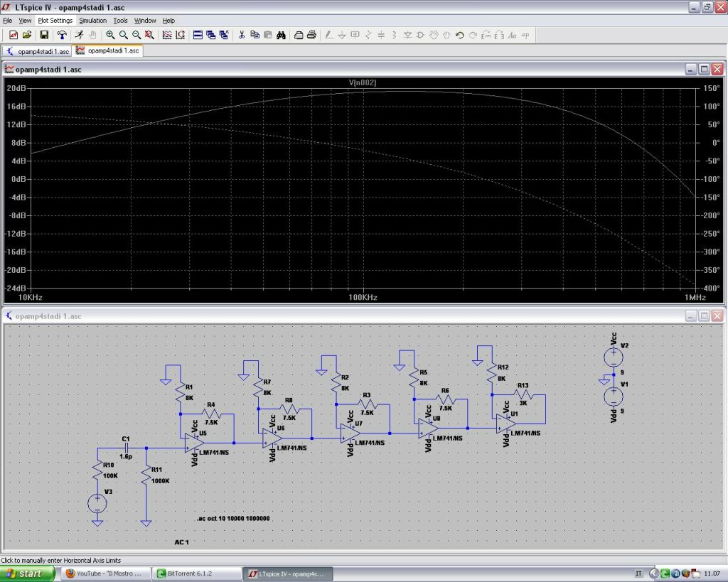Open the Control Panel hammer icon
This screenshot has height=582, width=728.
coord(62,35)
